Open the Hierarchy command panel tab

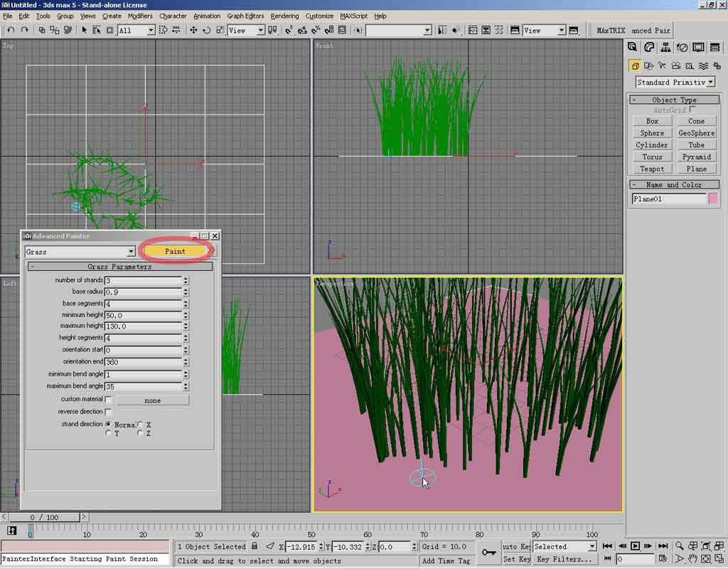[665, 48]
